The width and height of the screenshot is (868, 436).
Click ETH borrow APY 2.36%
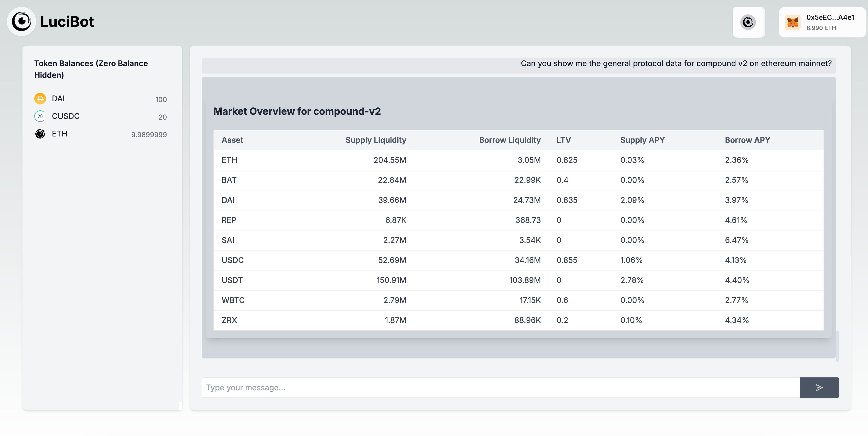coord(737,160)
